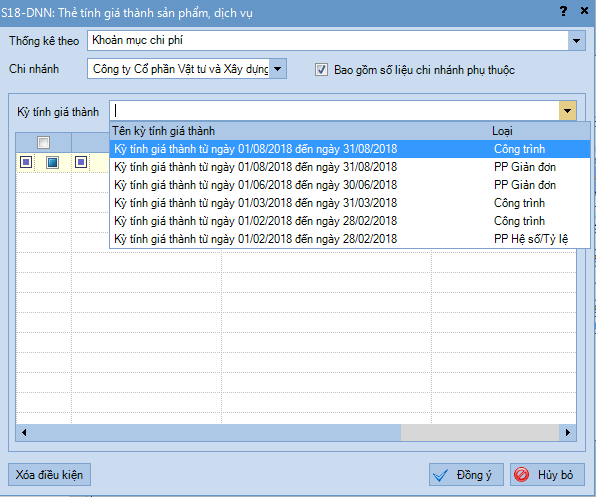Click the teal square icon in grid row

click(52, 162)
